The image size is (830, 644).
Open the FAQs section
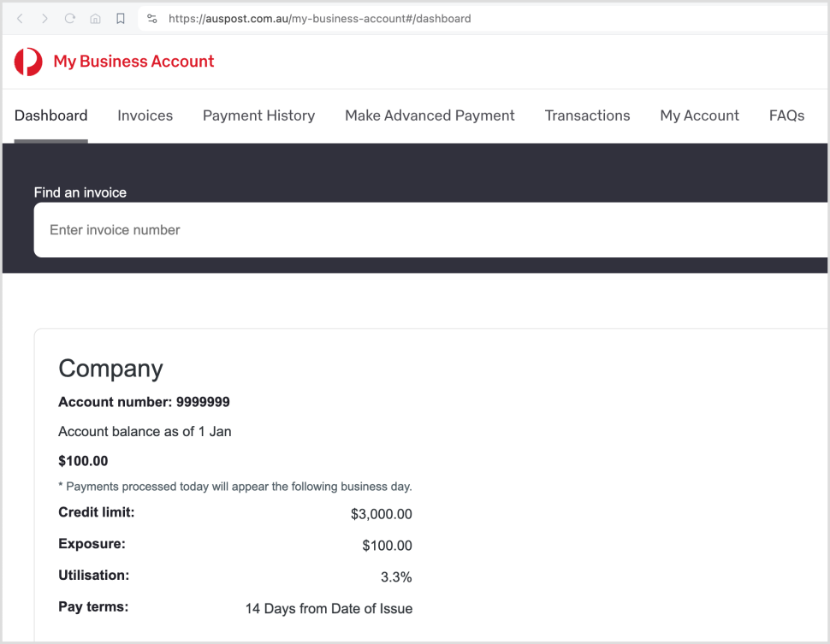pos(786,115)
